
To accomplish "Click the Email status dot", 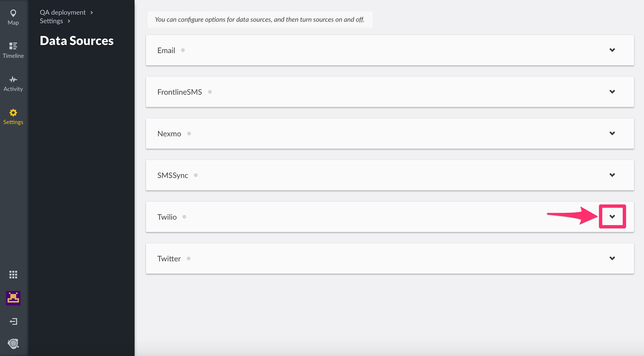I will (183, 50).
